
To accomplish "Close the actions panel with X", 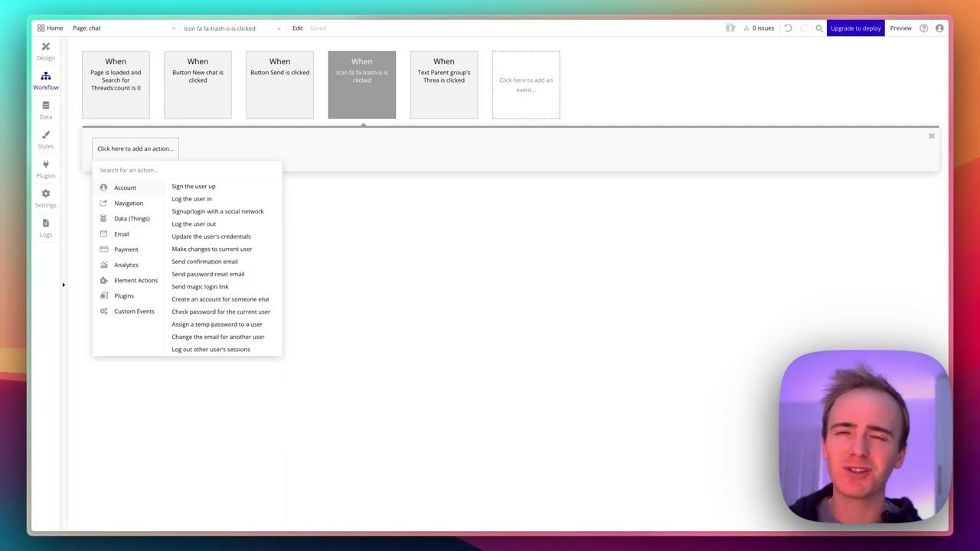I will pyautogui.click(x=931, y=136).
